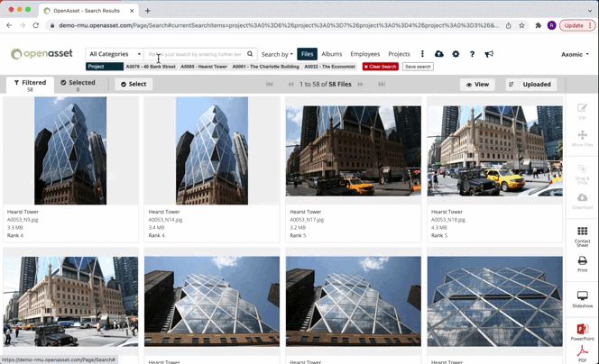Viewport: 599px width, 364px height.
Task: Open thumbnail A0053_N14.jpg
Action: pos(212,150)
